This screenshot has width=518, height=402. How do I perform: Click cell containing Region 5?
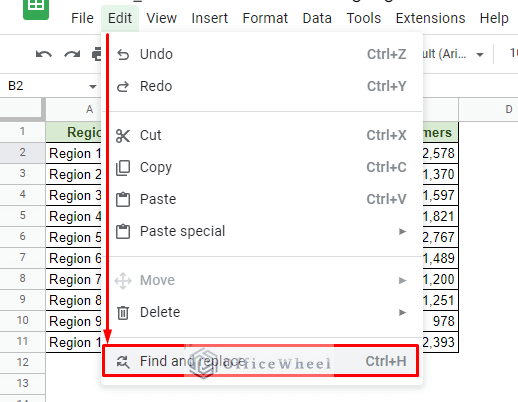74,237
